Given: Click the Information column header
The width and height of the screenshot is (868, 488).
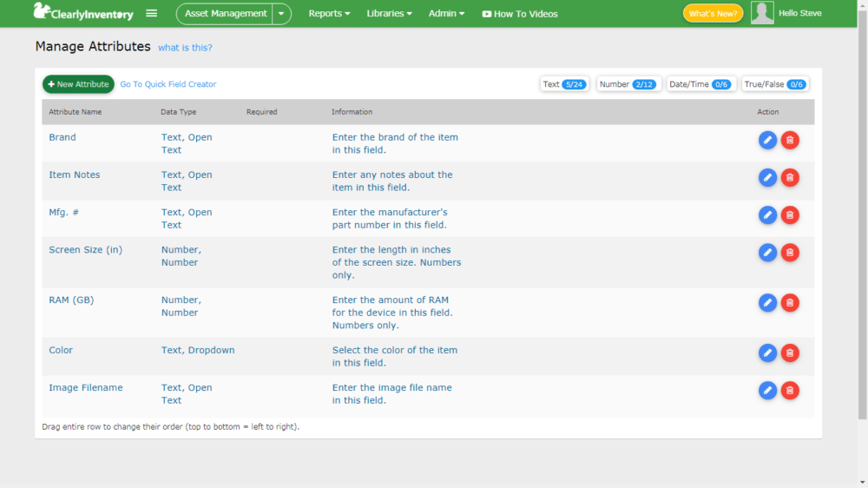Looking at the screenshot, I should (352, 112).
